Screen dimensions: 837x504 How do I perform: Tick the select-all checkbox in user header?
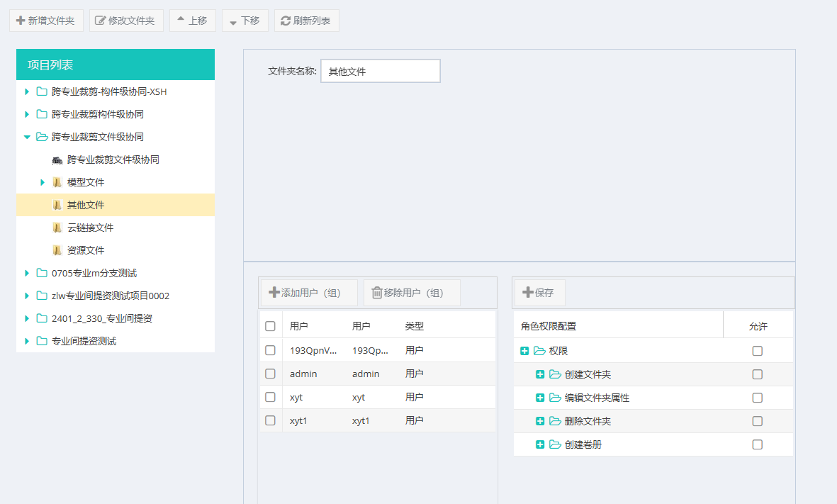coord(270,326)
